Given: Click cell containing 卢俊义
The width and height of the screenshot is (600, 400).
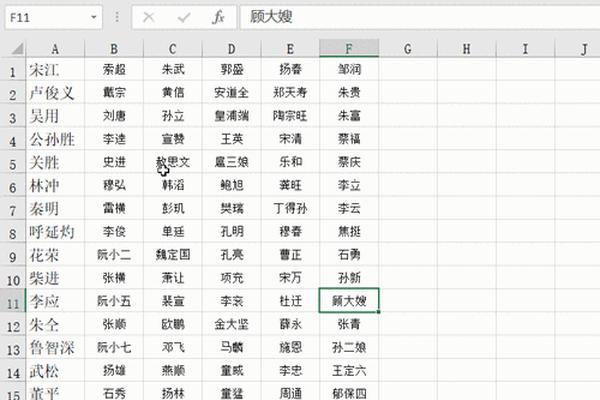Looking at the screenshot, I should click(x=55, y=93).
